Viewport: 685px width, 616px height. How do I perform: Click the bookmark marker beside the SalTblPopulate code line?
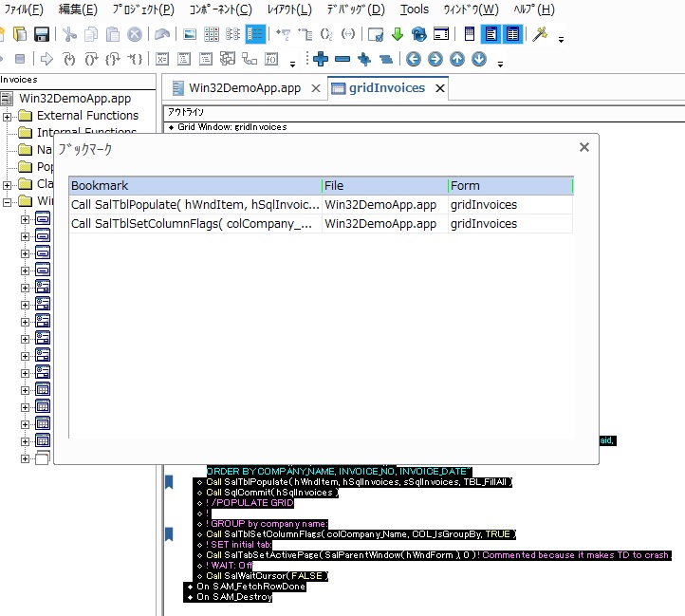click(x=169, y=482)
